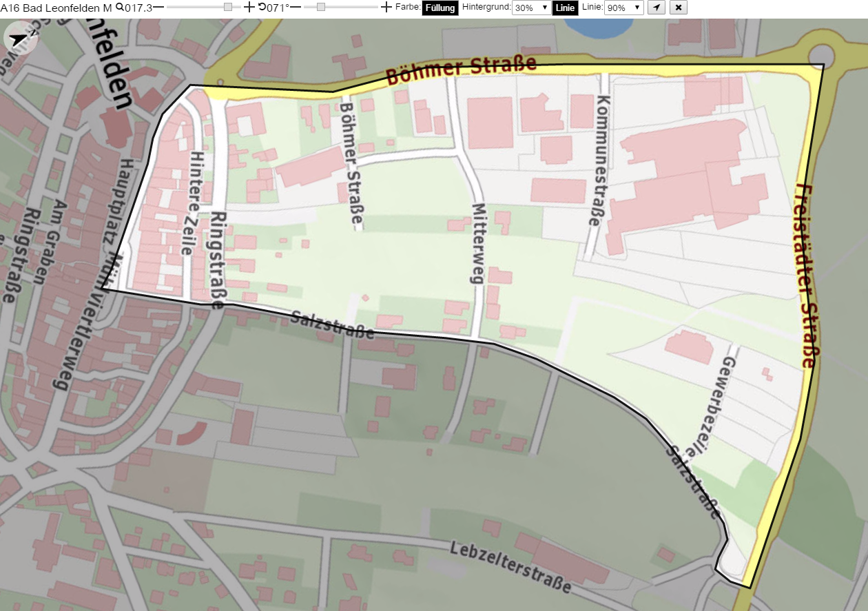
Task: Click the rotation slider handle
Action: point(320,8)
